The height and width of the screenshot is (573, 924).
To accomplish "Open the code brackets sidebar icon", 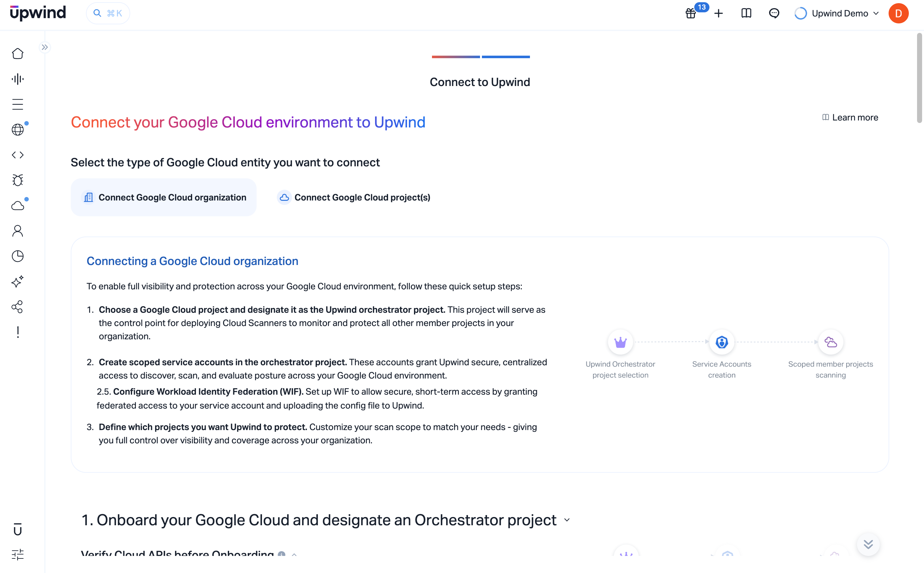I will 17,155.
